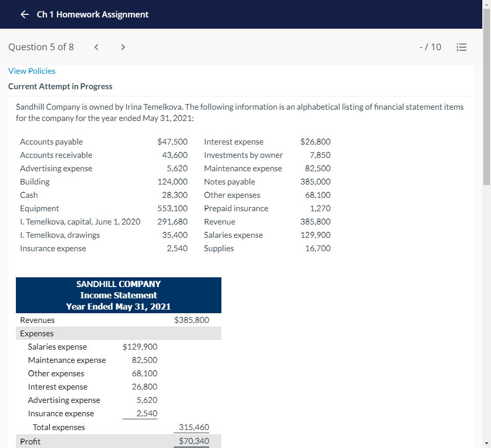This screenshot has height=448, width=491.
Task: Select Advertising expense in the listing
Action: click(x=56, y=169)
